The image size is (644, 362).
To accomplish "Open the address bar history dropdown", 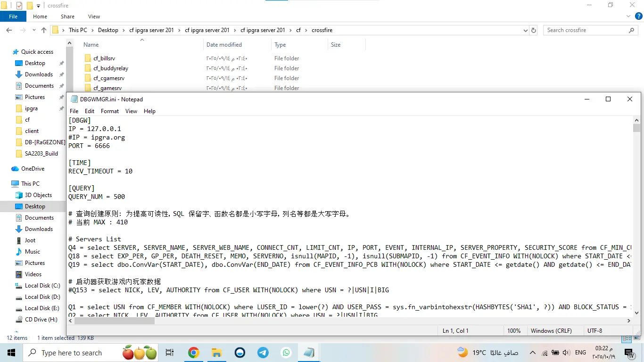I will [x=526, y=30].
